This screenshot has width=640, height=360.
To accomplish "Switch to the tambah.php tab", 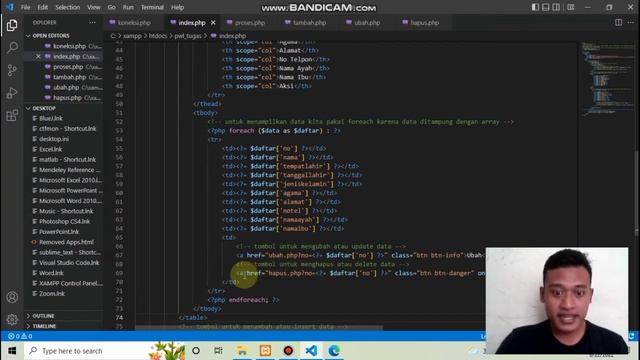I will coord(309,23).
